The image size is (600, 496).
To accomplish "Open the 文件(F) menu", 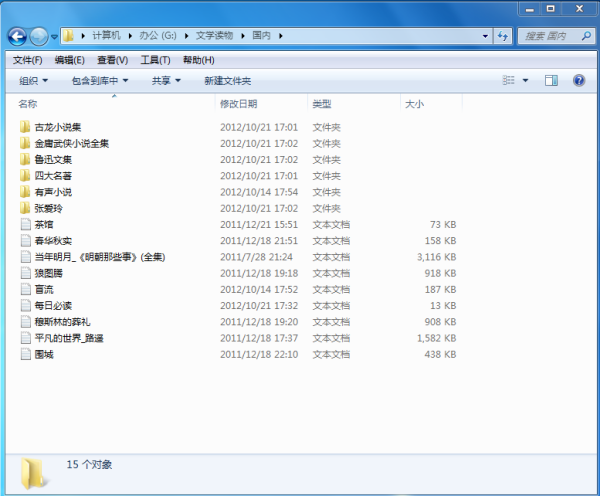I will pyautogui.click(x=28, y=60).
